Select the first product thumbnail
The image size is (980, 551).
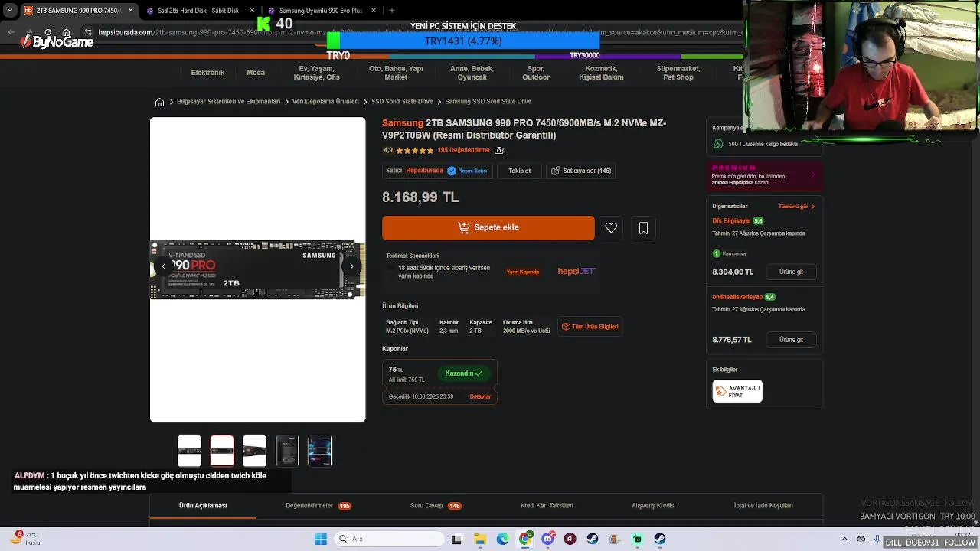point(189,451)
